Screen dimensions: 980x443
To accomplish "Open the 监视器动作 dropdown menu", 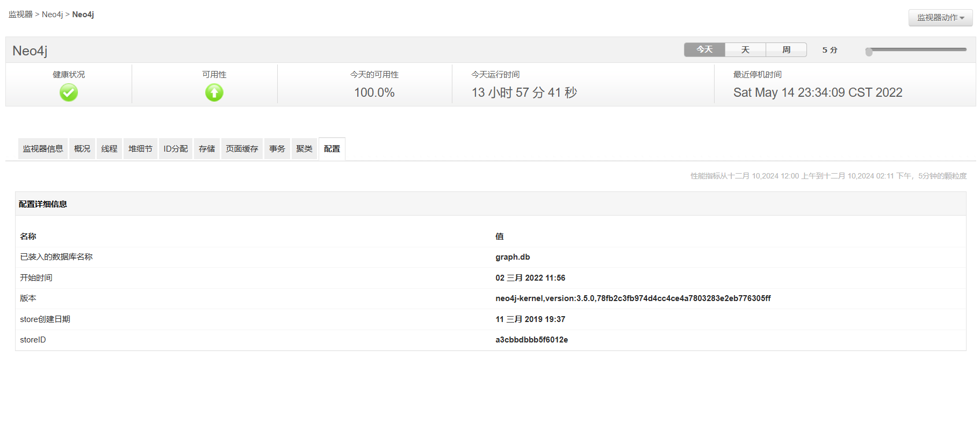I will coord(940,18).
